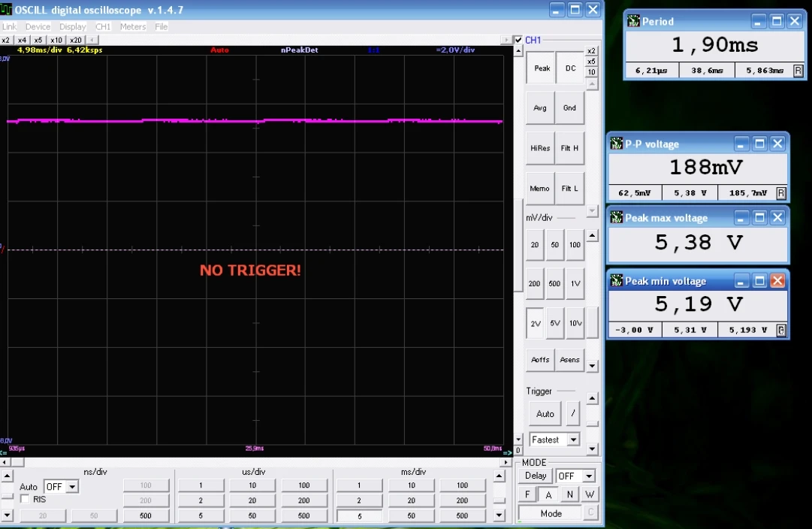This screenshot has height=529, width=812.
Task: Expand the Fastest trigger dropdown
Action: (573, 440)
